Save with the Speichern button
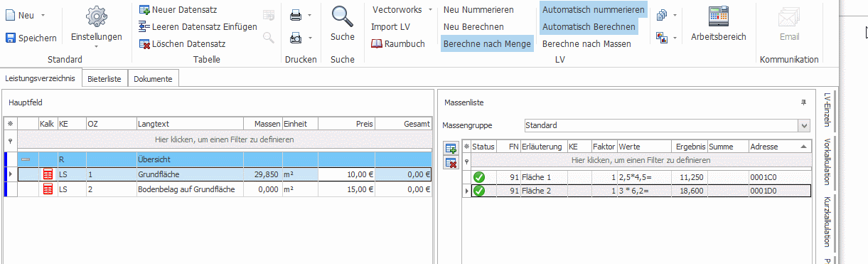868x264 pixels. click(x=31, y=38)
